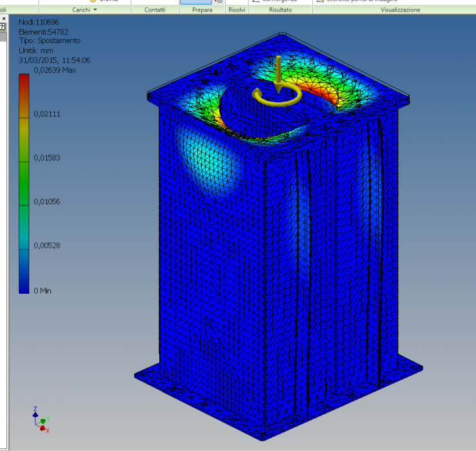Image resolution: width=476 pixels, height=451 pixels.
Task: Click the Tipo: Spostamento result label
Action: (x=50, y=41)
